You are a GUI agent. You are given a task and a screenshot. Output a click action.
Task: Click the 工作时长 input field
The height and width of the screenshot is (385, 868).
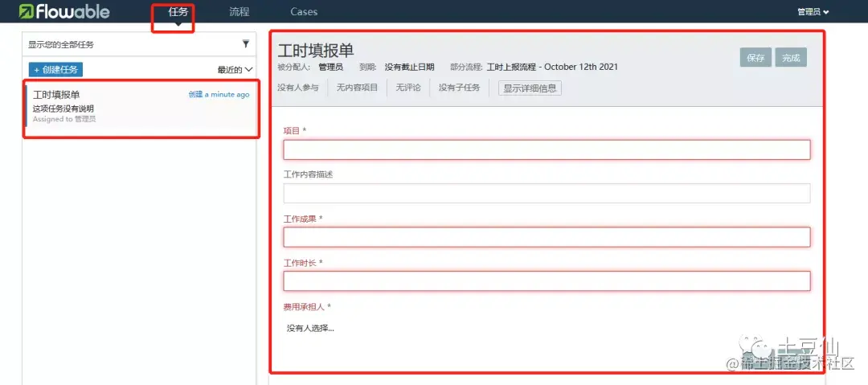[x=547, y=281]
